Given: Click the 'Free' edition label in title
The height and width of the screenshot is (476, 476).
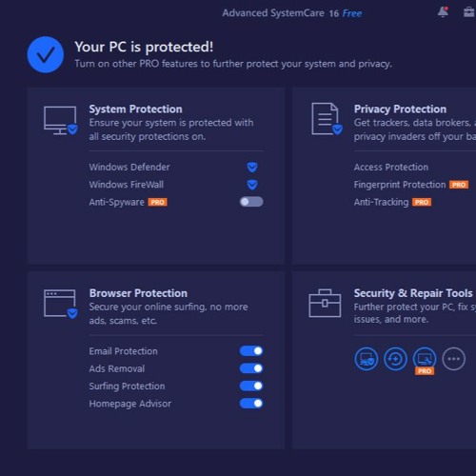Looking at the screenshot, I should 352,13.
